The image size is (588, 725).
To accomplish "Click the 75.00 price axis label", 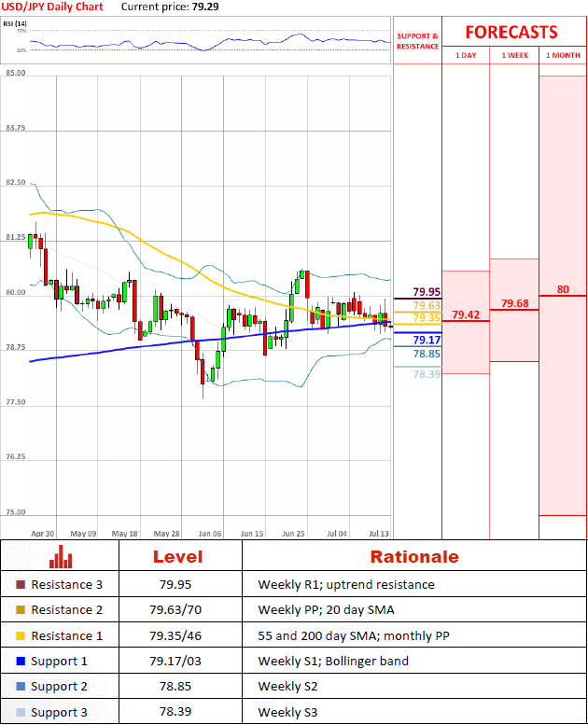I will [x=15, y=512].
